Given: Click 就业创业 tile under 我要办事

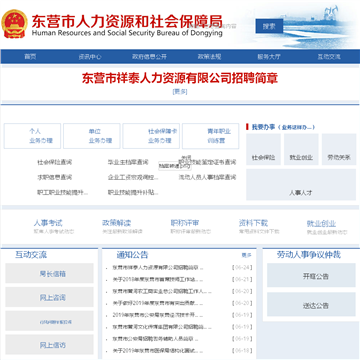Looking at the screenshot, I should pyautogui.click(x=301, y=149).
